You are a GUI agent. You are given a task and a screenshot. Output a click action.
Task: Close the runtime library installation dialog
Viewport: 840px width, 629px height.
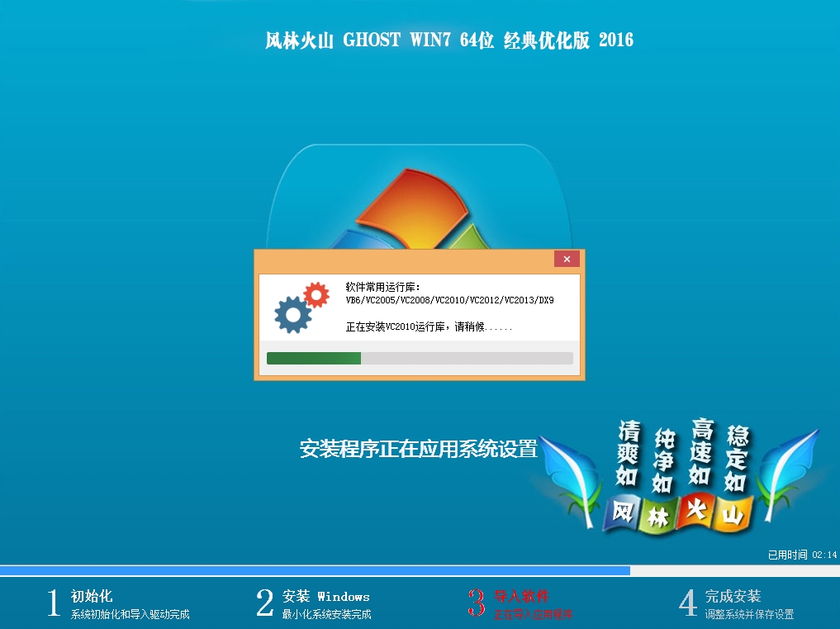[x=567, y=259]
